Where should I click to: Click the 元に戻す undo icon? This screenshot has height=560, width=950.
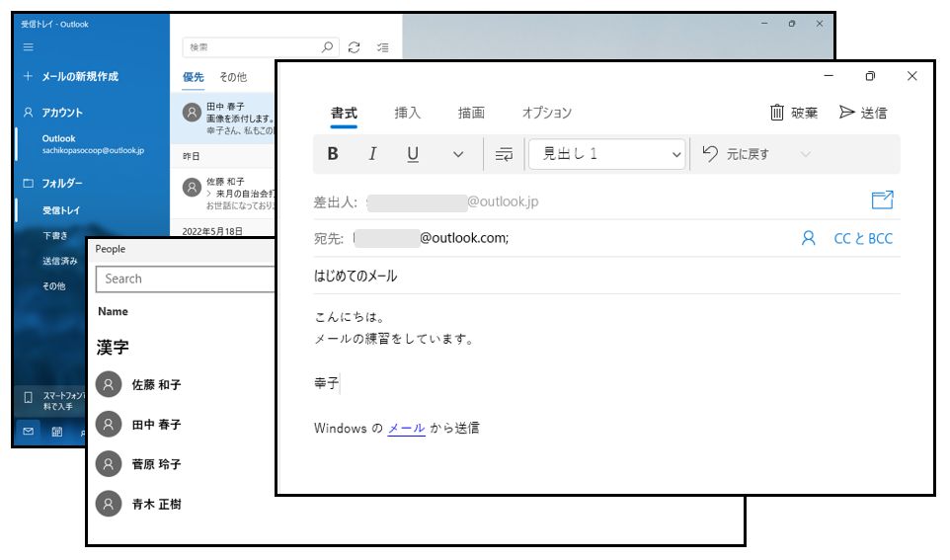710,154
